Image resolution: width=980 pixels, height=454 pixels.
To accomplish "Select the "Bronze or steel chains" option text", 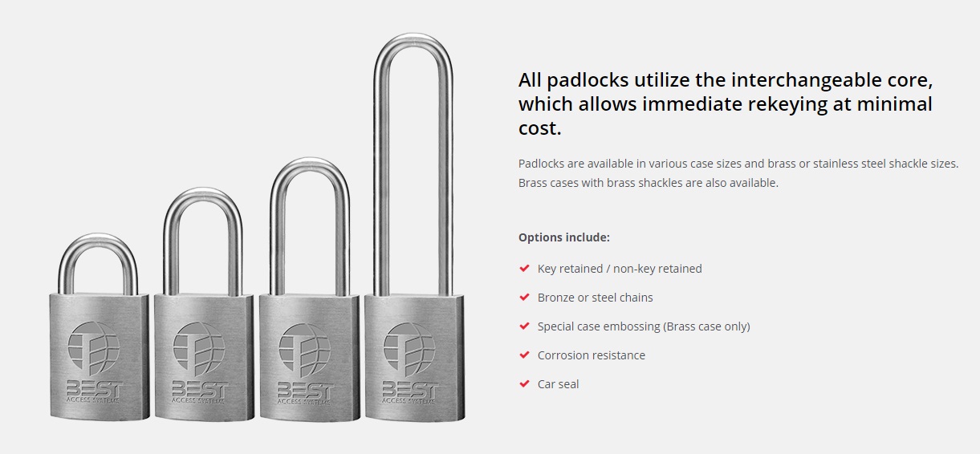I will pos(595,298).
